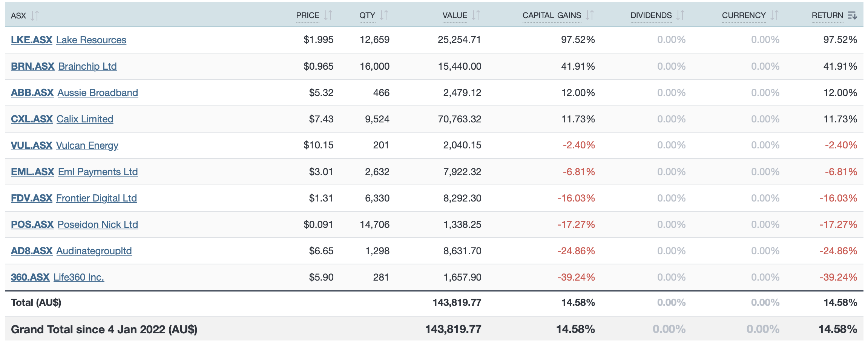
Task: Open the Vulcan Energy link
Action: (x=87, y=145)
